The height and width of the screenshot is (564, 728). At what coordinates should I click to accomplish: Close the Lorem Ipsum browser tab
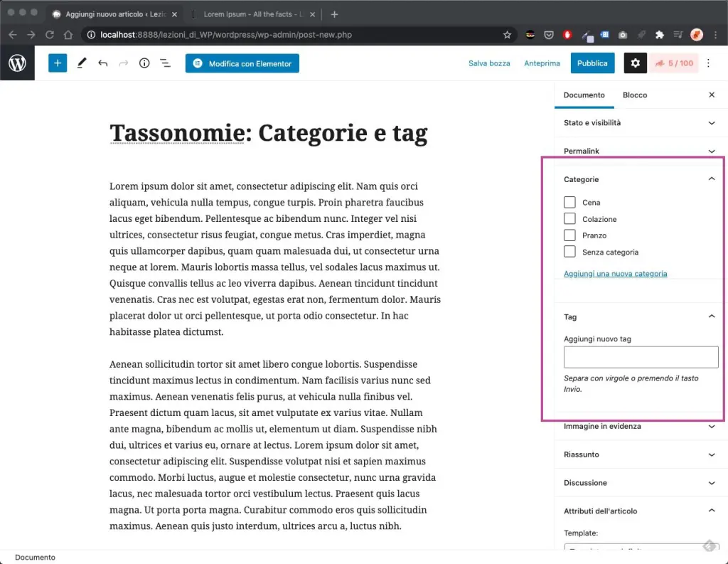point(313,14)
